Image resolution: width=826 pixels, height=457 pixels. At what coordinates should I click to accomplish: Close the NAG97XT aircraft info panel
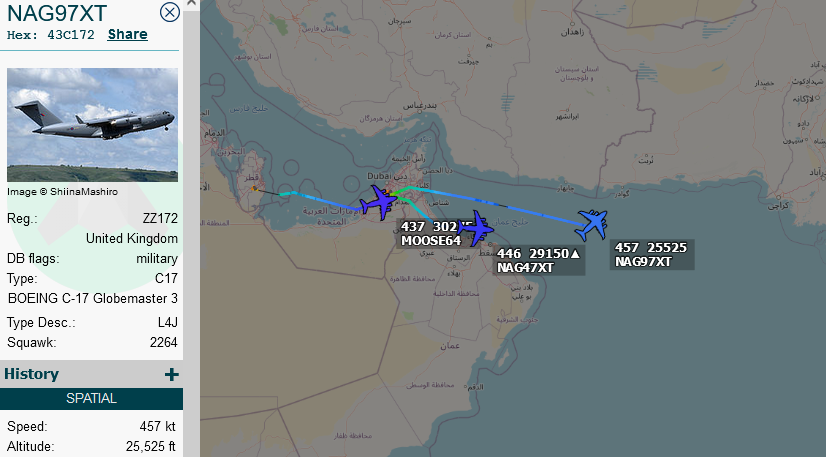coord(170,12)
